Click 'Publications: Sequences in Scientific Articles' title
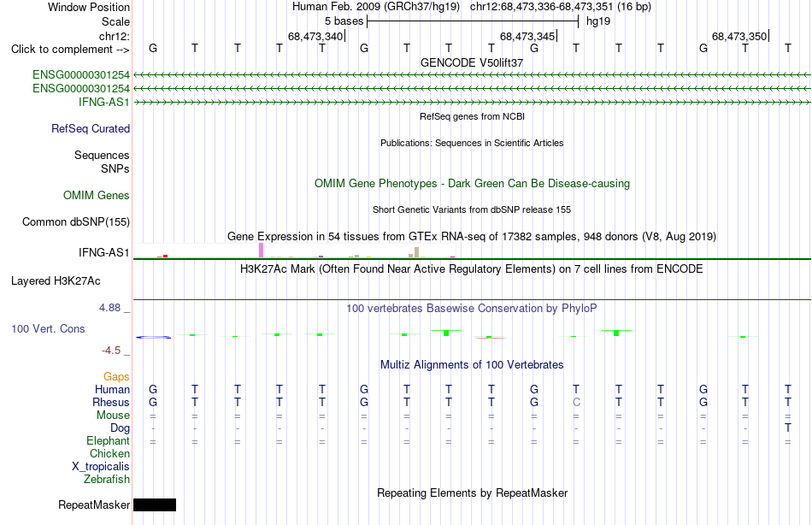Screen dimensions: 812x525 click(x=472, y=143)
